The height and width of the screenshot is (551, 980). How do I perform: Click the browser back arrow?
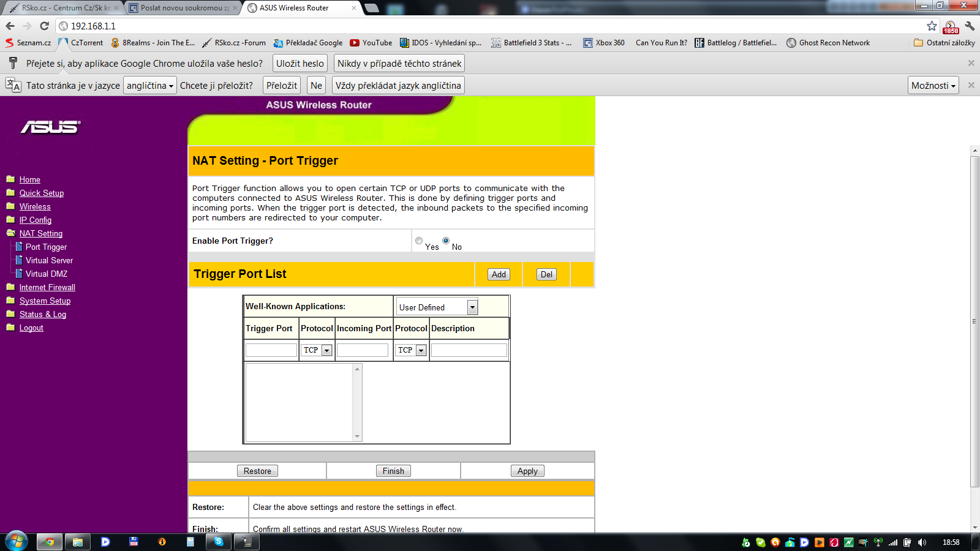pyautogui.click(x=10, y=26)
